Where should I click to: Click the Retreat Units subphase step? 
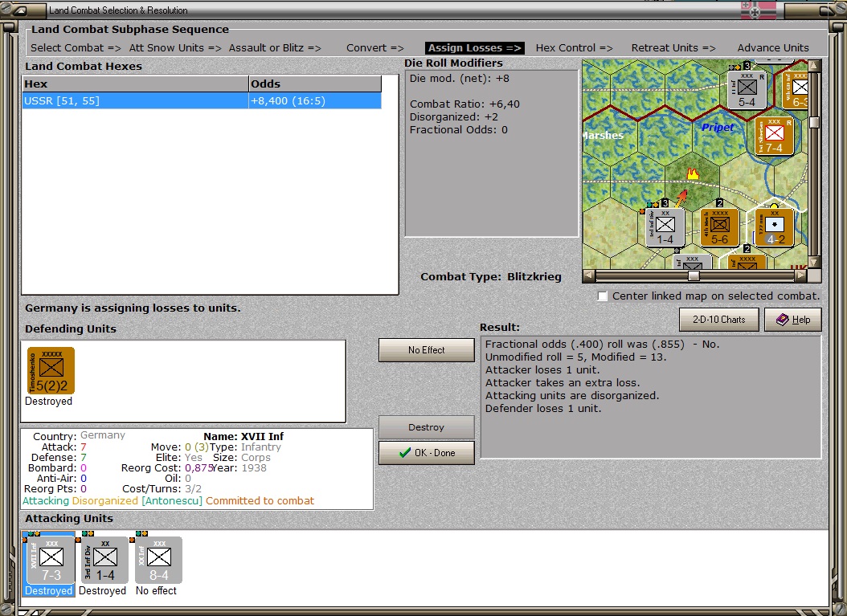673,48
